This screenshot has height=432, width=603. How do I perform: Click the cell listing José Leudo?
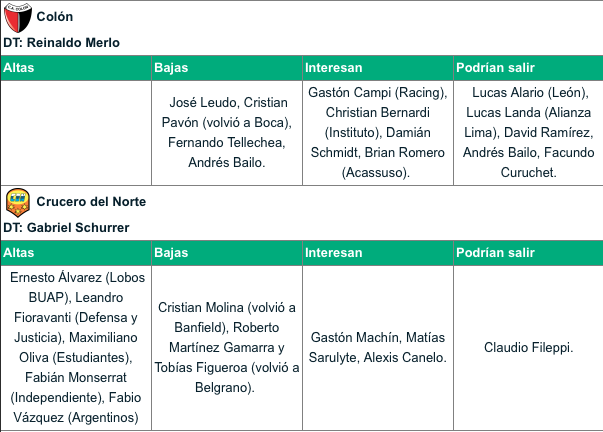pos(227,133)
